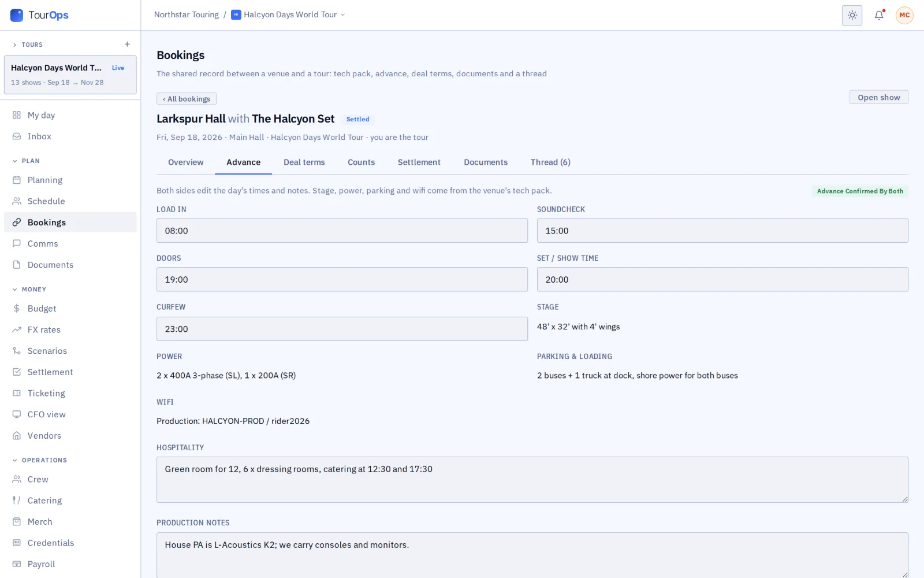This screenshot has width=924, height=578.
Task: Expand the TOURS section chevron
Action: (15, 45)
